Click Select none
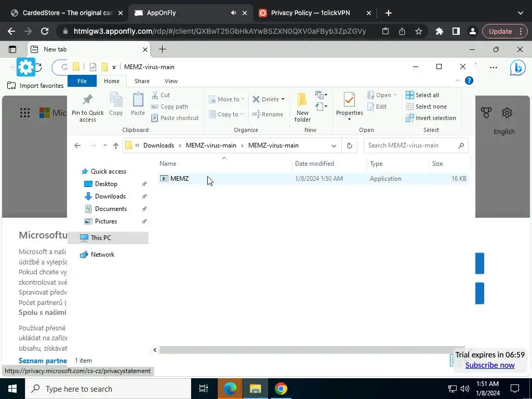 pos(426,107)
